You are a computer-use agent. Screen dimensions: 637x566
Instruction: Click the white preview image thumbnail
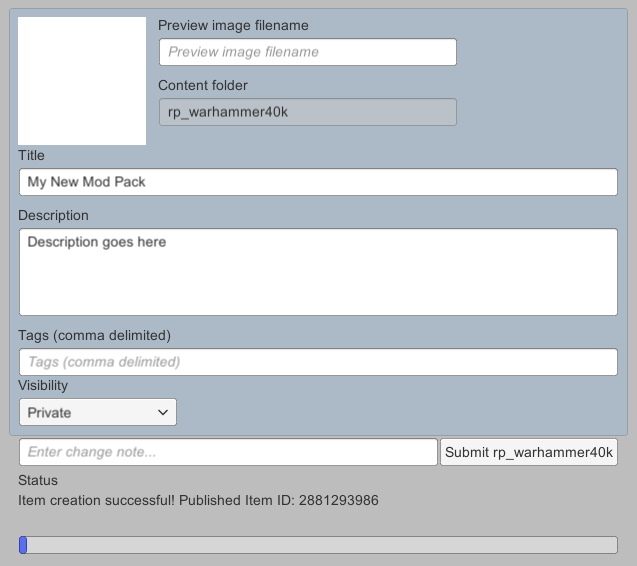[82, 81]
